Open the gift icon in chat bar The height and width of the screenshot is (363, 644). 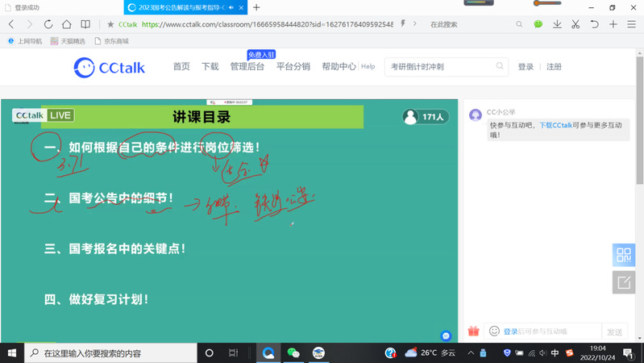[474, 332]
